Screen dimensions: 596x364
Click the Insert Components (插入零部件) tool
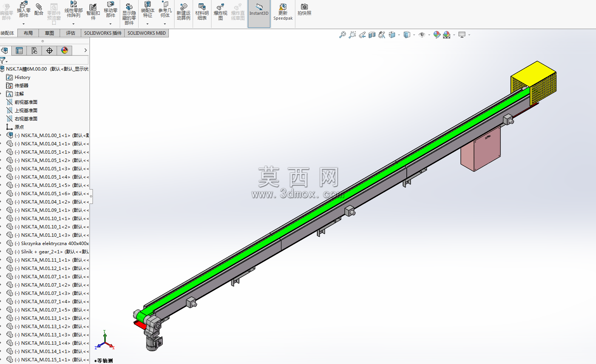[x=23, y=10]
